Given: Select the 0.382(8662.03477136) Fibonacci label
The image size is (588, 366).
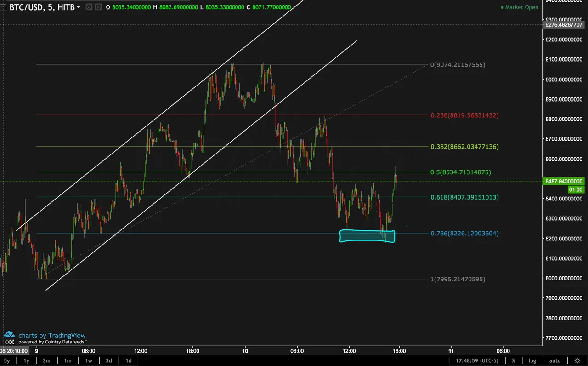Looking at the screenshot, I should tap(464, 147).
